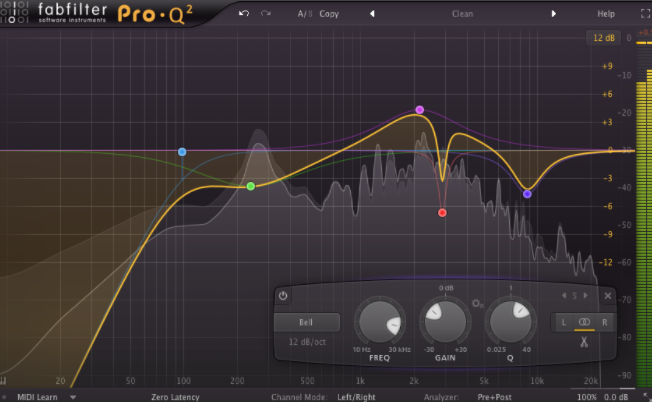Select the red notch band dot

click(442, 213)
